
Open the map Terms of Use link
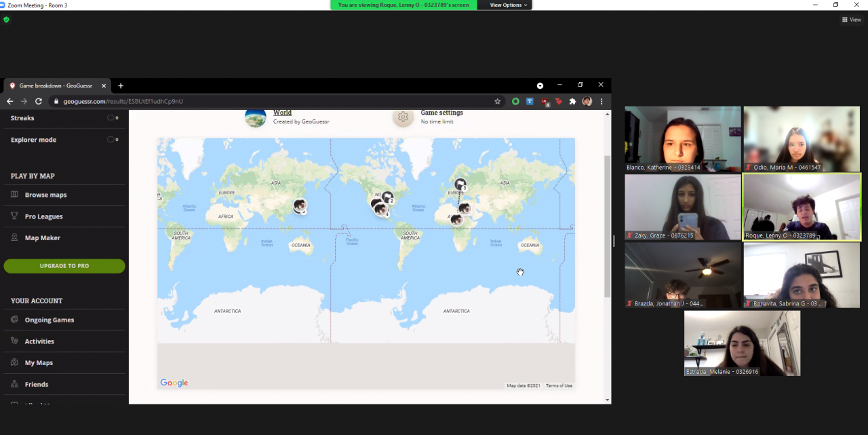[x=559, y=385]
